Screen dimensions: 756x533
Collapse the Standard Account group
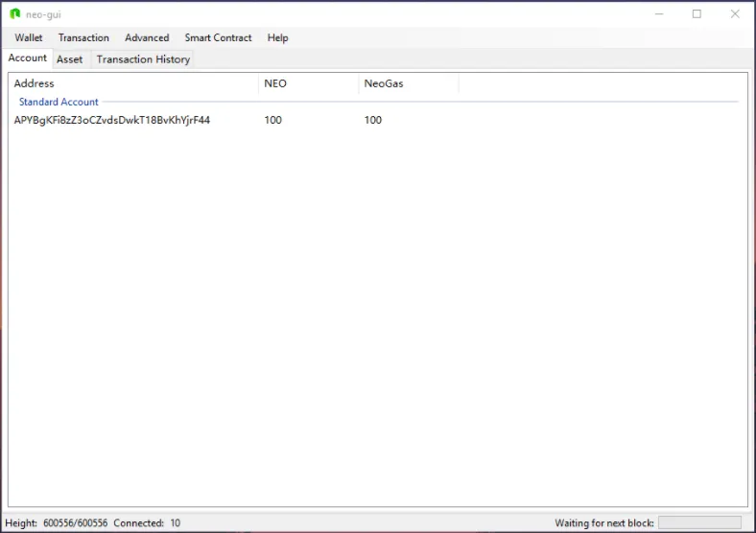coord(59,102)
